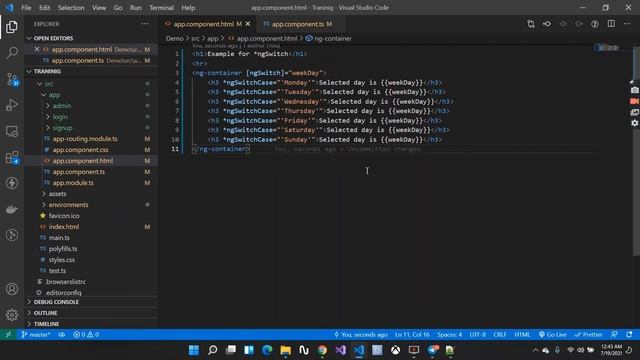Start recording with the red recorder icon
Viewport: 640px width, 360px height.
point(634,101)
